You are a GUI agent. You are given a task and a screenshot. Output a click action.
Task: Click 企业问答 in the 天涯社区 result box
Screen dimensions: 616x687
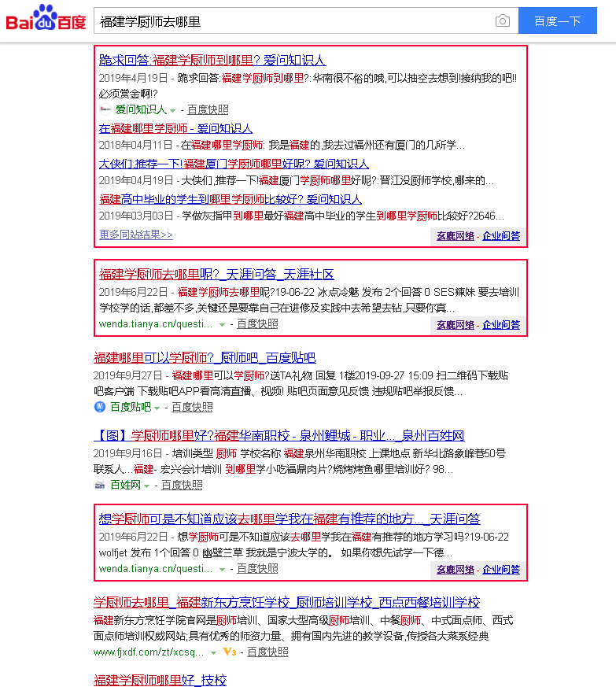(501, 325)
